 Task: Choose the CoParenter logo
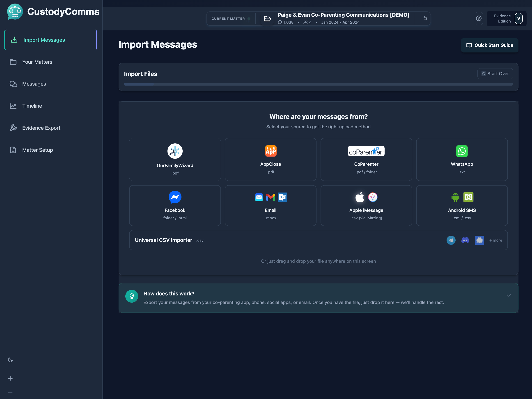click(x=366, y=151)
